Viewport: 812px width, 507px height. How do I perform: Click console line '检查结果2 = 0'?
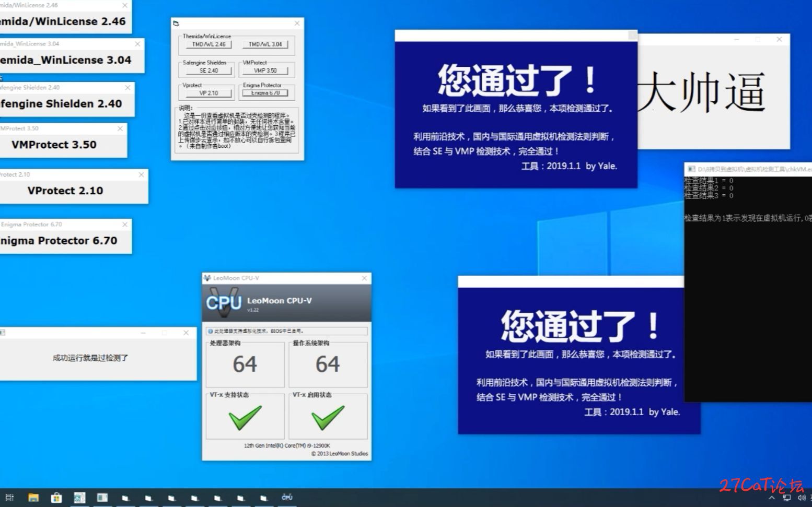709,188
